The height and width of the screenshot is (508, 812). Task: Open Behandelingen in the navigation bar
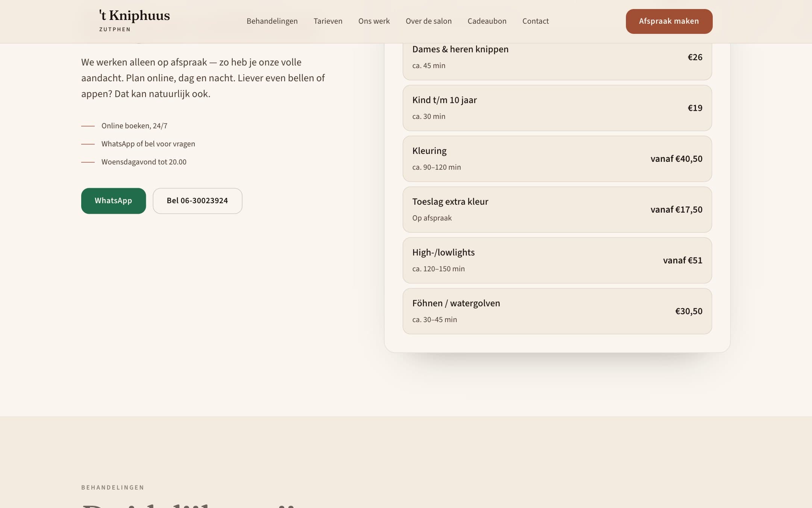(x=272, y=21)
